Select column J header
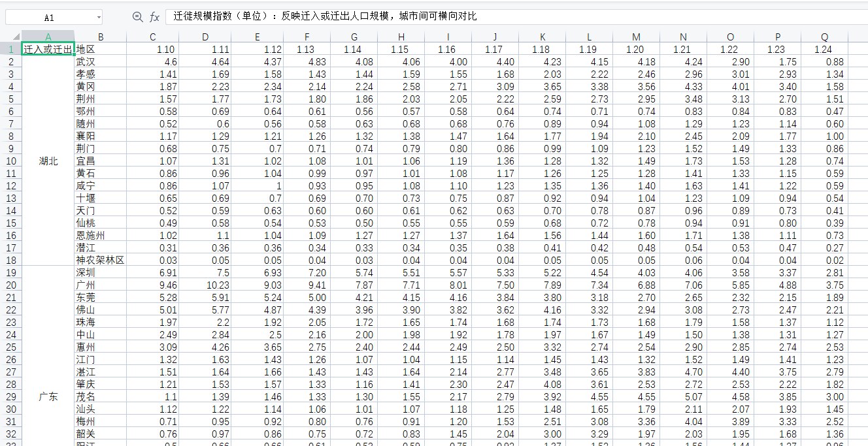868x446 pixels. 495,37
